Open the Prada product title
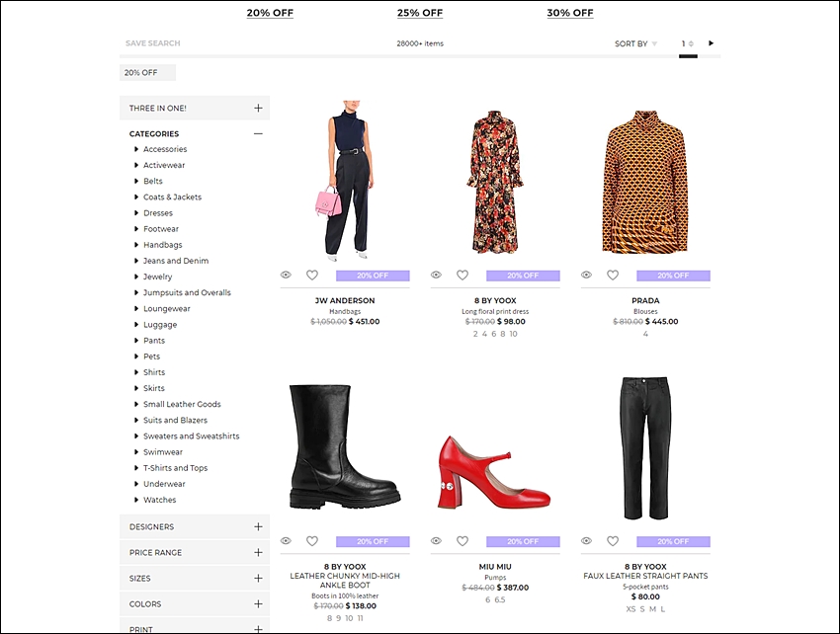 coord(645,300)
